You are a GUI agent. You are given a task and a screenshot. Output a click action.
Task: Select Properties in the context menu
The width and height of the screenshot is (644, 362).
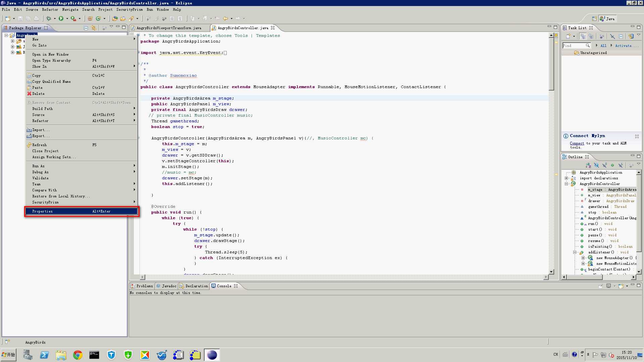82,212
